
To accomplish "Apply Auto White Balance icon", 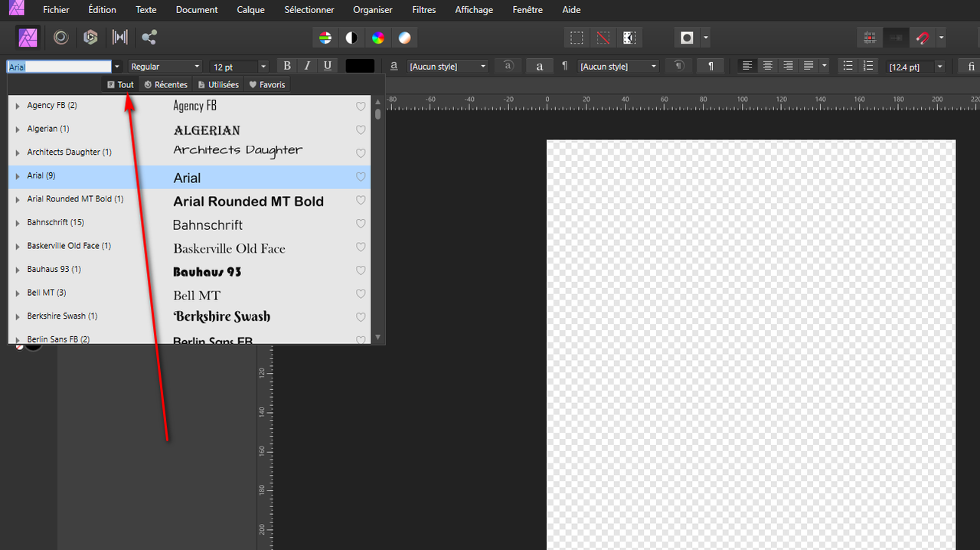I will [404, 38].
